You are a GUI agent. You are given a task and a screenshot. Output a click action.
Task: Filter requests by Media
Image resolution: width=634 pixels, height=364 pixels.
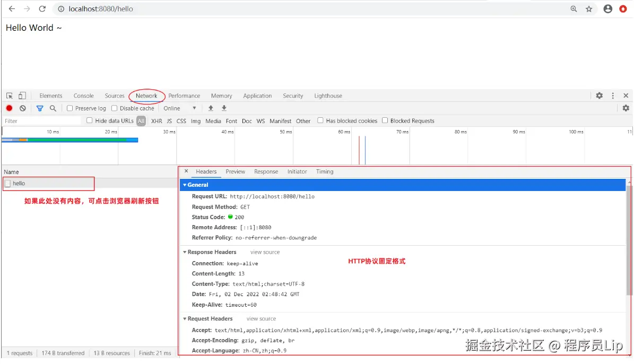pos(213,121)
